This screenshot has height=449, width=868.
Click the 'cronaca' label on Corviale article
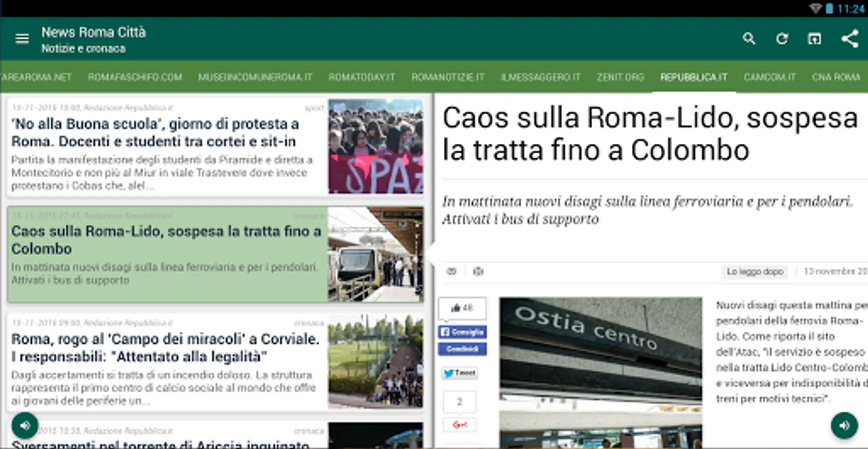click(x=309, y=323)
